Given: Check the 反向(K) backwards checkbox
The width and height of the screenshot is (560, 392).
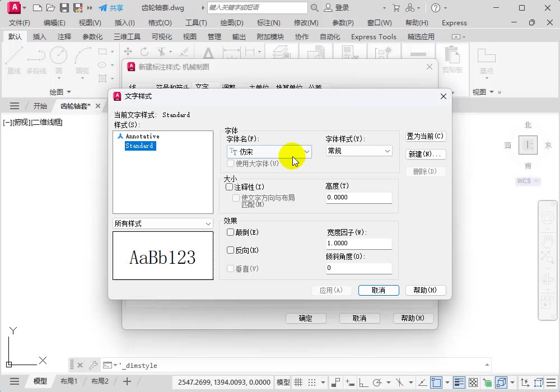Looking at the screenshot, I should [230, 250].
